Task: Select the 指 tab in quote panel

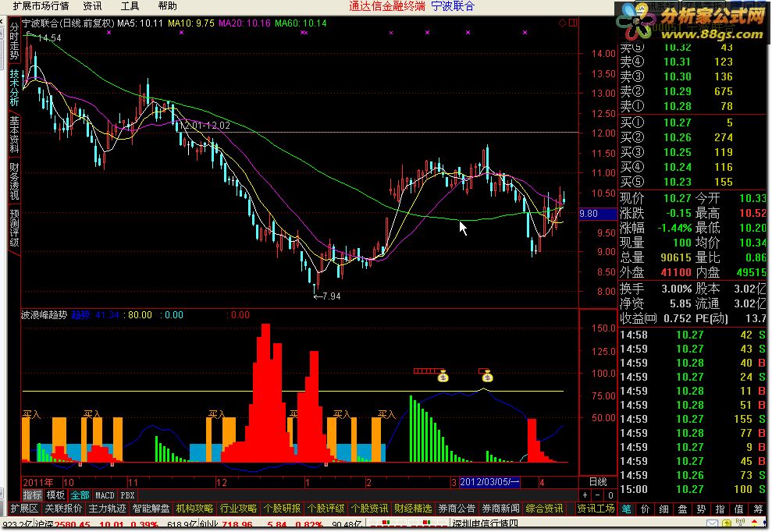Action: click(x=720, y=509)
